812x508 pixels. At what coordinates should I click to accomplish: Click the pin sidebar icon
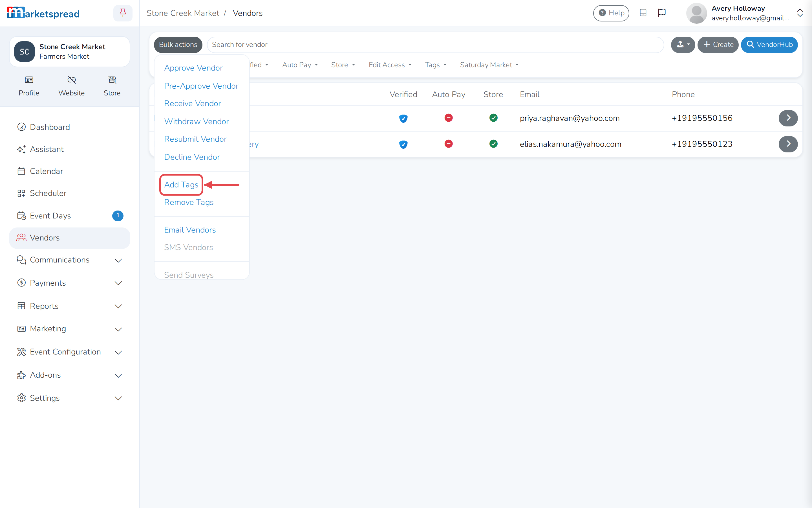123,13
